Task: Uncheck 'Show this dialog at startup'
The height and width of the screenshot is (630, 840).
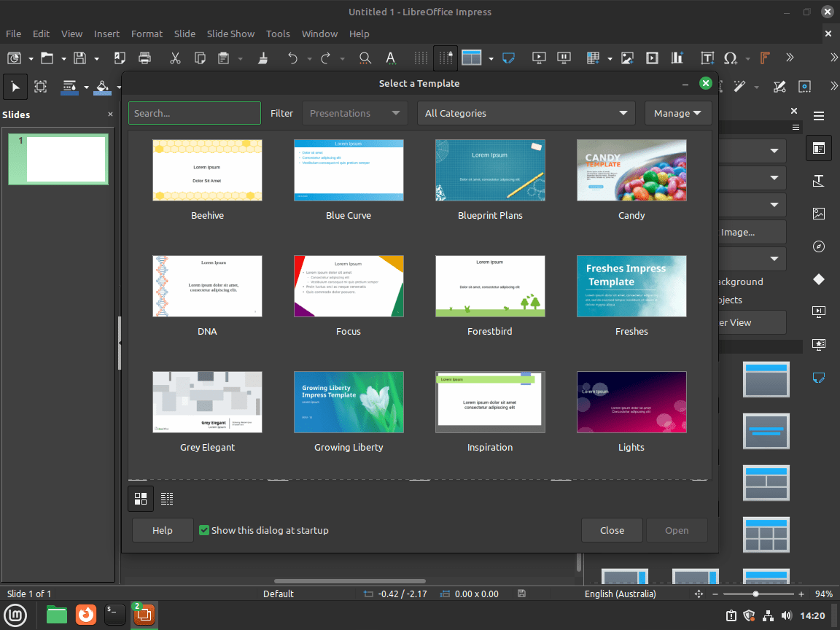Action: (x=204, y=530)
